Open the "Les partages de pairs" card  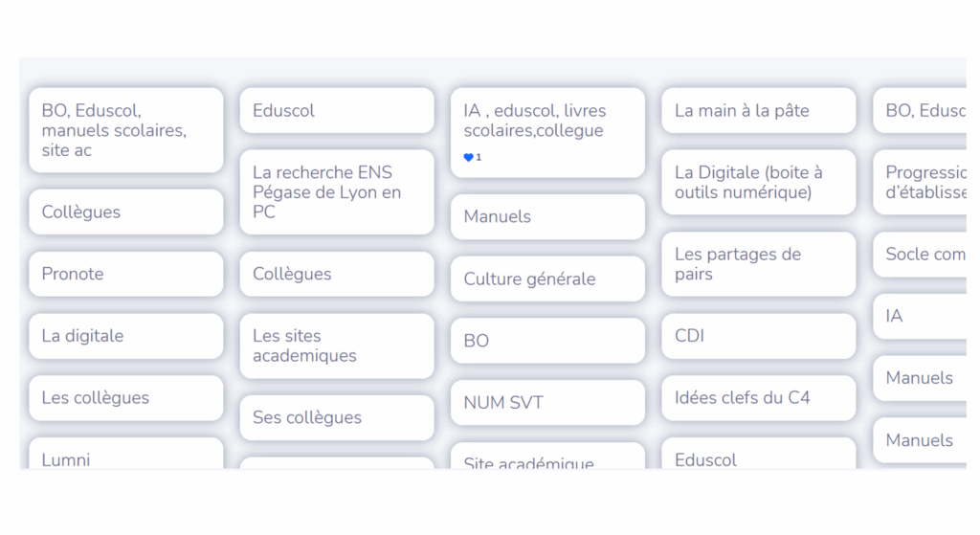pos(758,264)
